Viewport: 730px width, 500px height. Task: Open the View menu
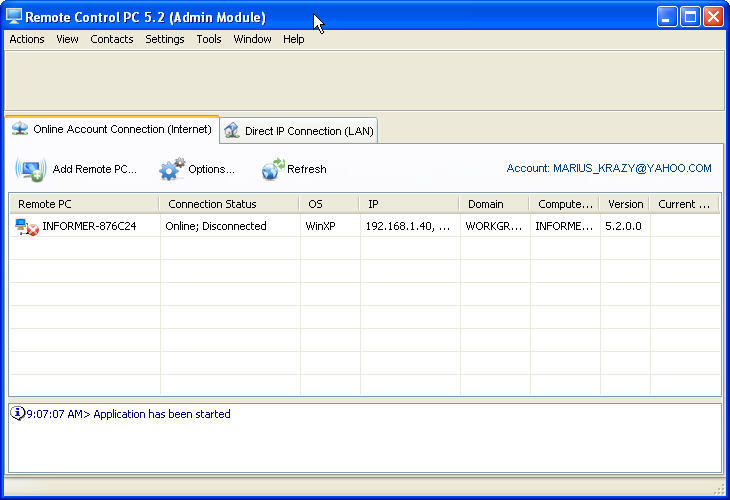(68, 39)
